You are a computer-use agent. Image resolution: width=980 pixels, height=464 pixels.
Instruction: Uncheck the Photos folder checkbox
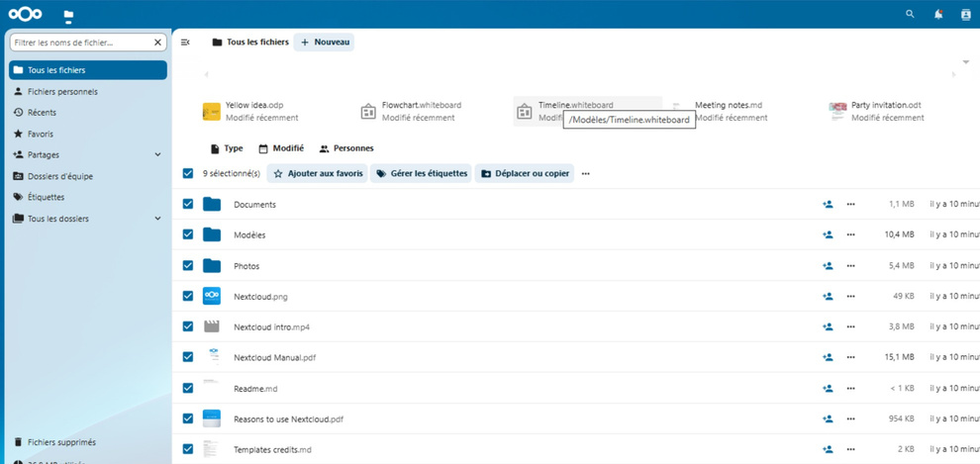[188, 265]
